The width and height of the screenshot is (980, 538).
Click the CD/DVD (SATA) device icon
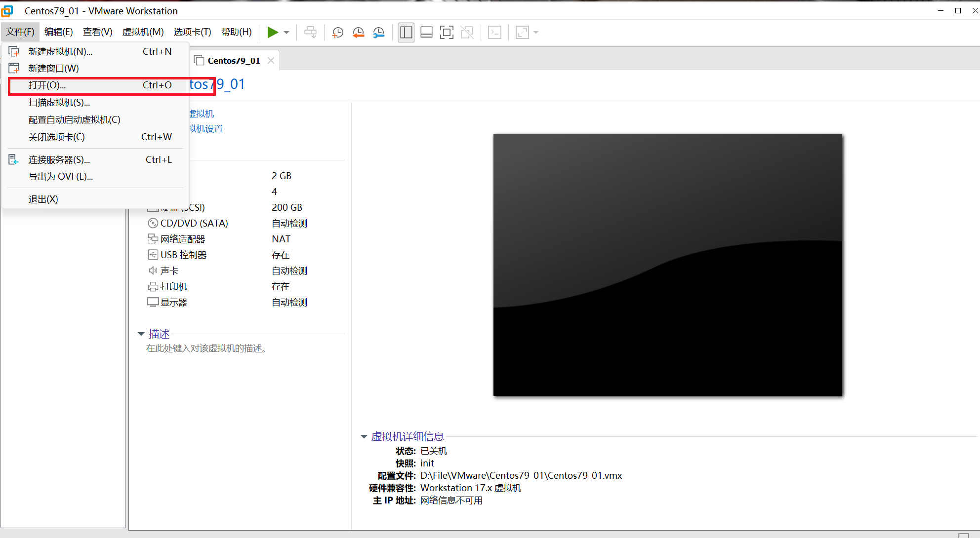[153, 223]
